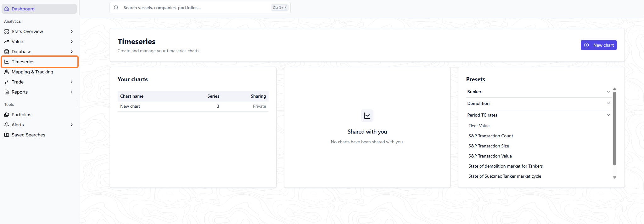Expand the Alerts submenu chevron
This screenshot has height=224, width=644.
pyautogui.click(x=72, y=125)
